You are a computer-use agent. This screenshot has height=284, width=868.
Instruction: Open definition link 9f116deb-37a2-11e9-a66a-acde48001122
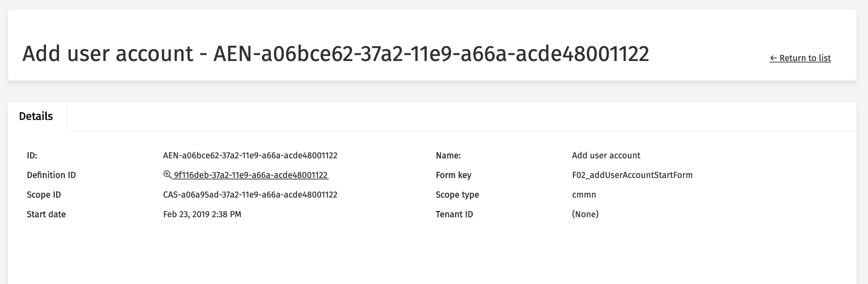pos(251,175)
